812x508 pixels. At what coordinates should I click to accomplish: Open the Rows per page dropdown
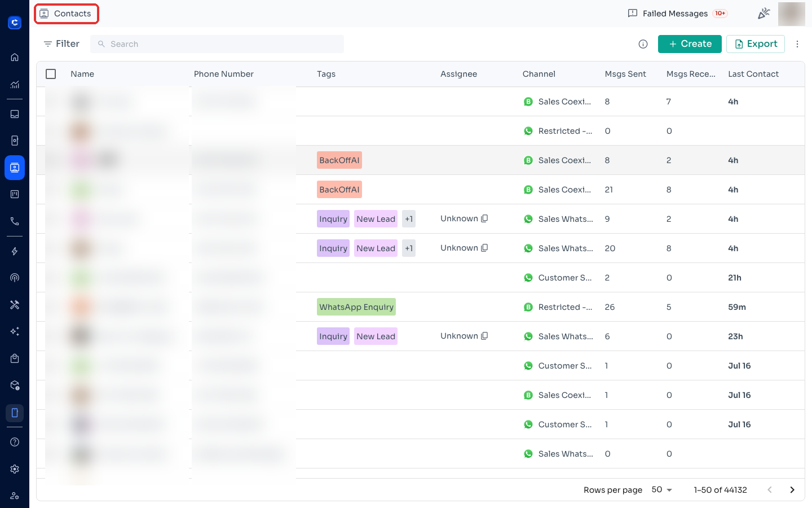click(x=662, y=490)
